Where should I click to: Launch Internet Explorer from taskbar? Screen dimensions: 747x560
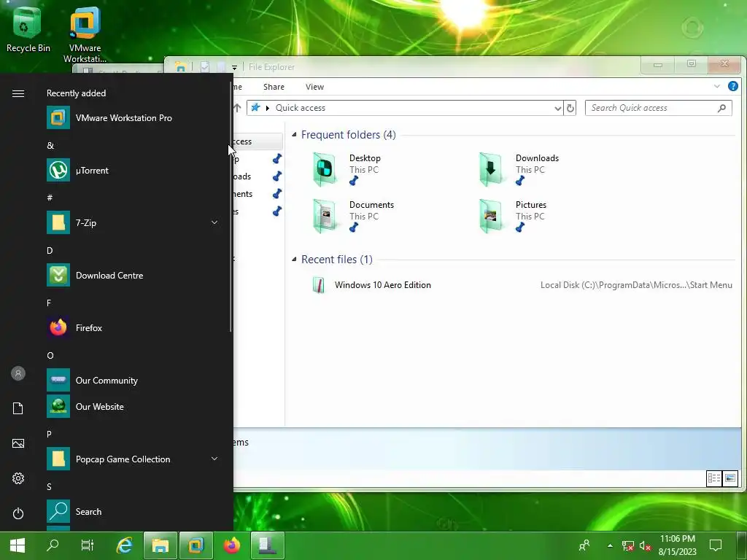pos(124,545)
